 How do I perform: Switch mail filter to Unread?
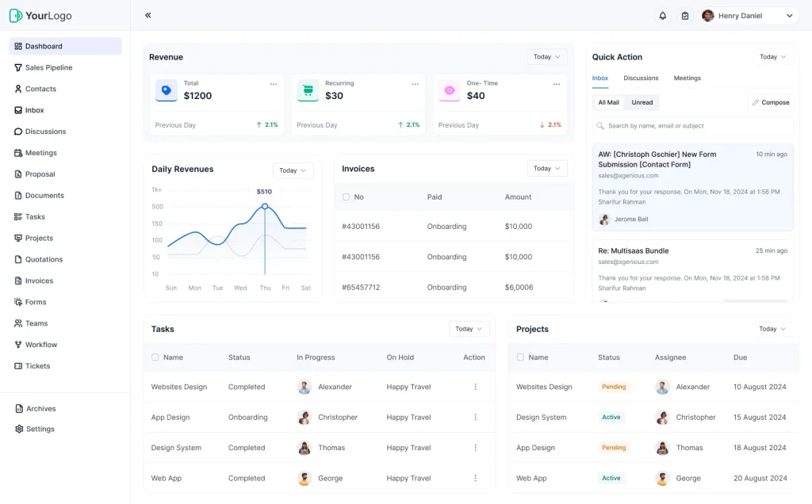click(x=642, y=102)
